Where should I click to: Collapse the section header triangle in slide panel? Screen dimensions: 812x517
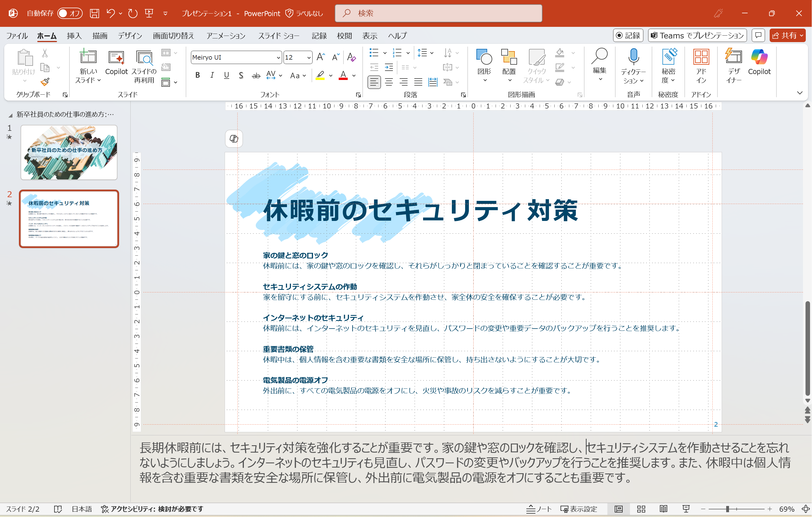point(10,115)
